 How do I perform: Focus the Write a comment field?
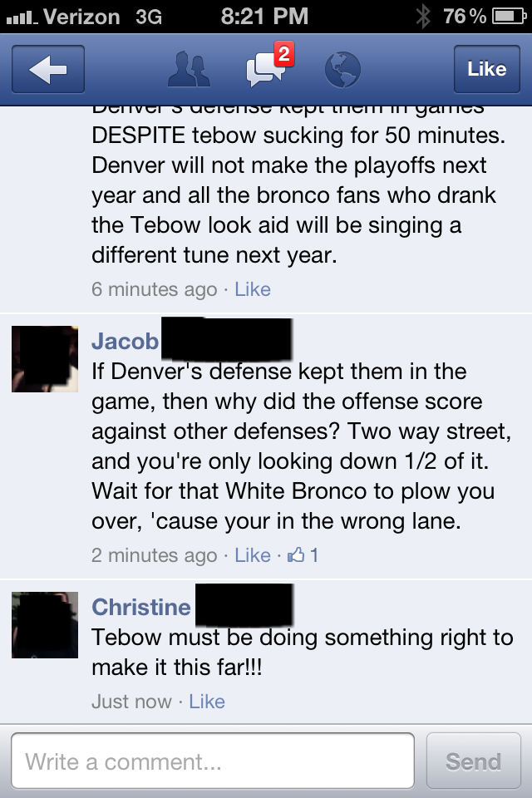click(213, 761)
